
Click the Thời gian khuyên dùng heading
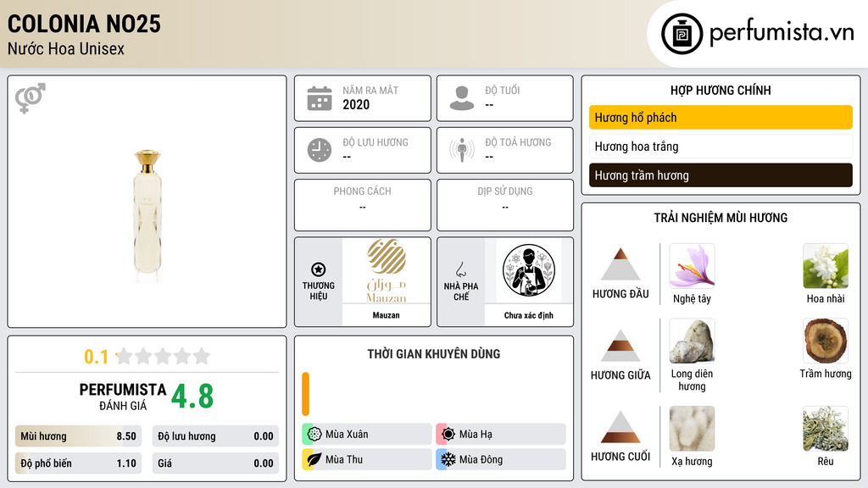point(434,354)
